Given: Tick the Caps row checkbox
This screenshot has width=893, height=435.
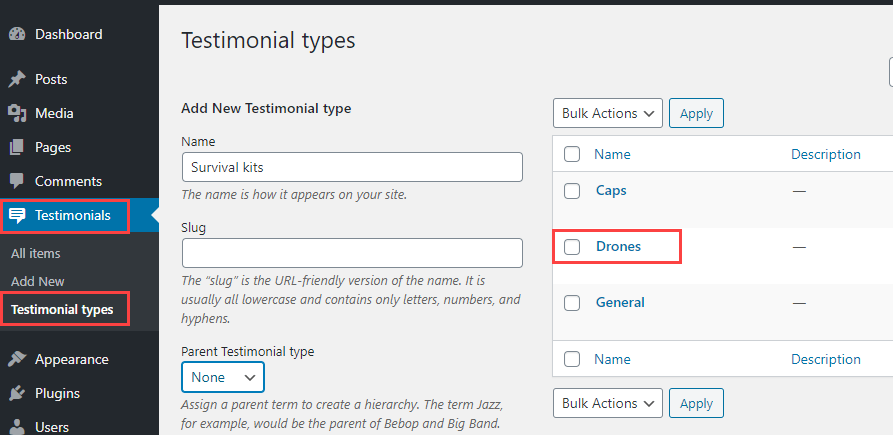Looking at the screenshot, I should [x=572, y=191].
